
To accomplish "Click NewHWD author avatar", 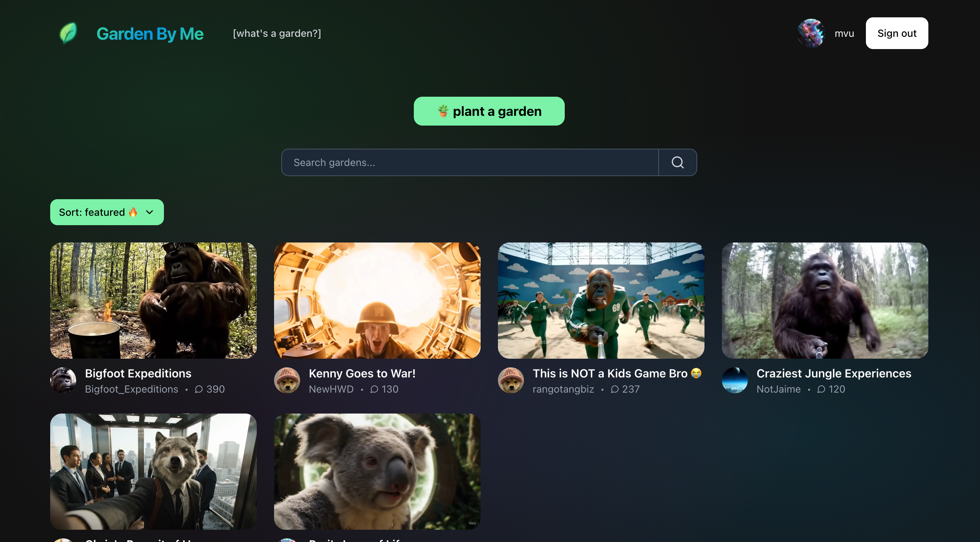I will [x=287, y=380].
